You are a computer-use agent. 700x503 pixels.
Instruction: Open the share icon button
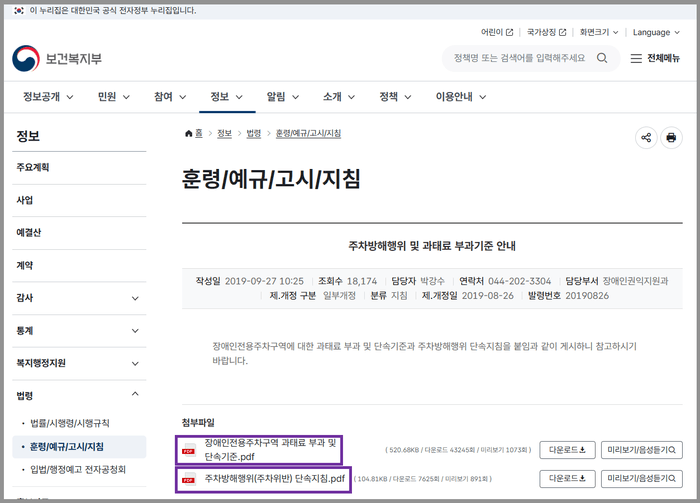coord(646,138)
